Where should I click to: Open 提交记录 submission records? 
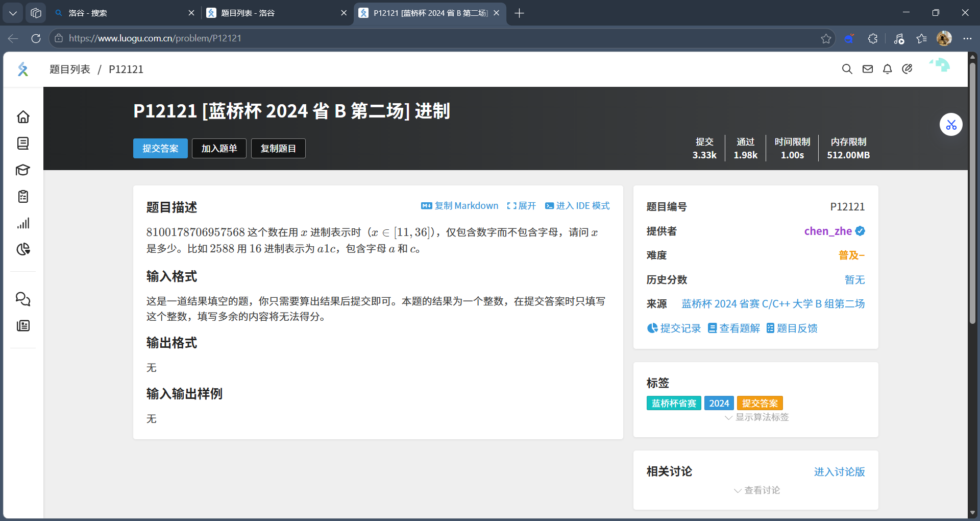674,328
